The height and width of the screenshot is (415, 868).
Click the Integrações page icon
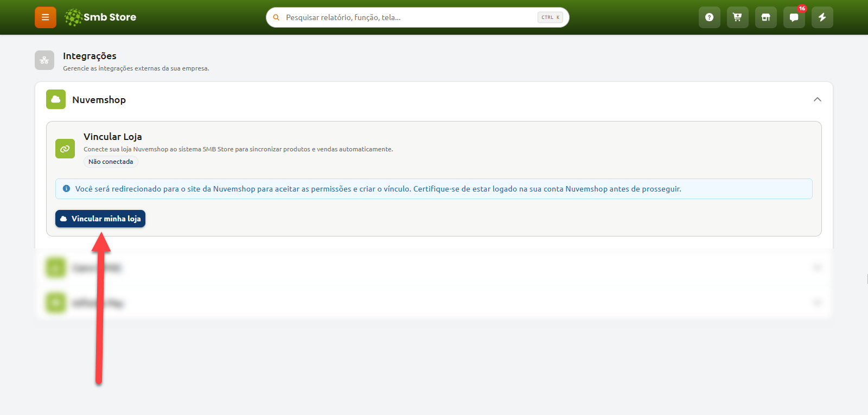point(44,60)
